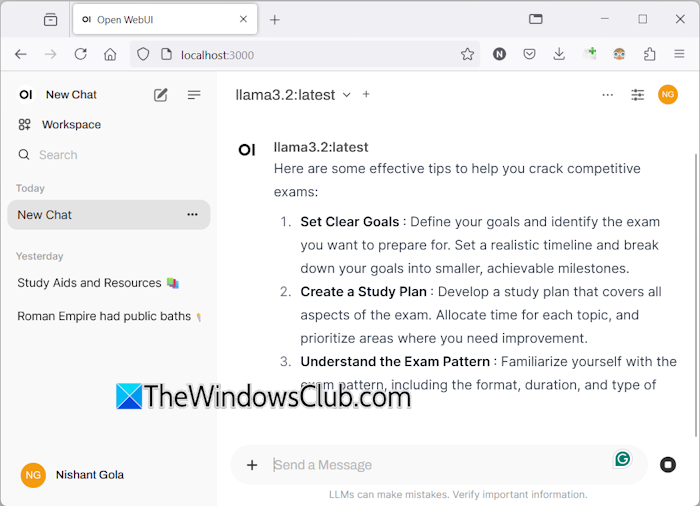Screen dimensions: 700x506
Task: Click the tracking protection shield icon
Action: [x=143, y=54]
